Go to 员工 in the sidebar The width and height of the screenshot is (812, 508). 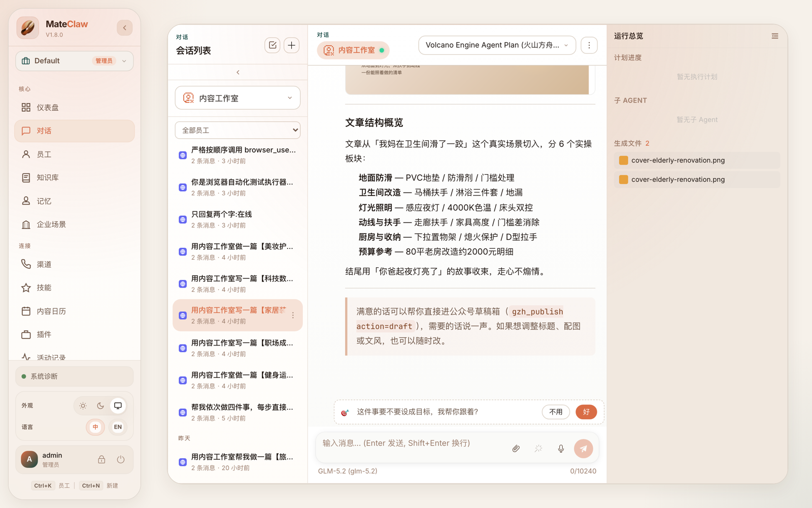(x=75, y=154)
